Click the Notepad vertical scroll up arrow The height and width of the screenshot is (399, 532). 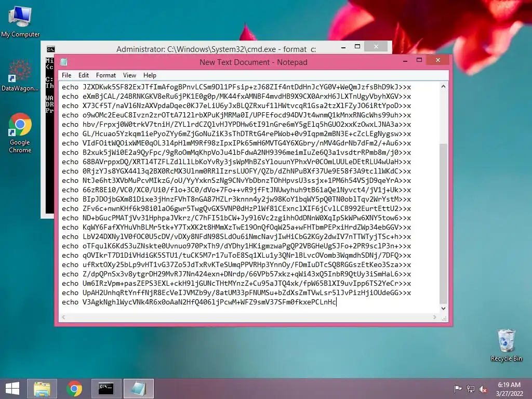[443, 87]
